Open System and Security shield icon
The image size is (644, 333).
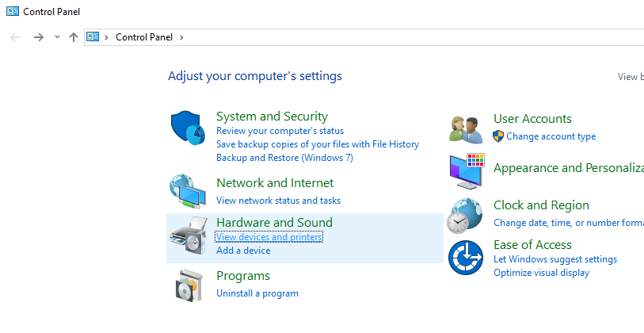click(188, 128)
